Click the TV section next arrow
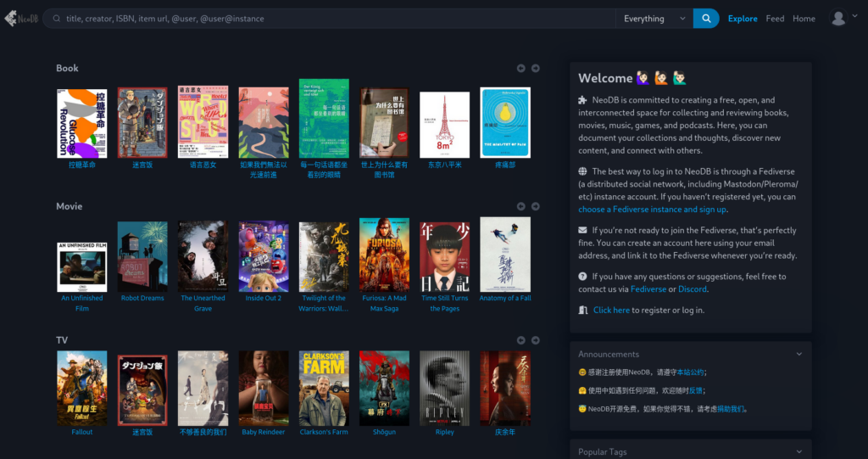 pos(536,340)
